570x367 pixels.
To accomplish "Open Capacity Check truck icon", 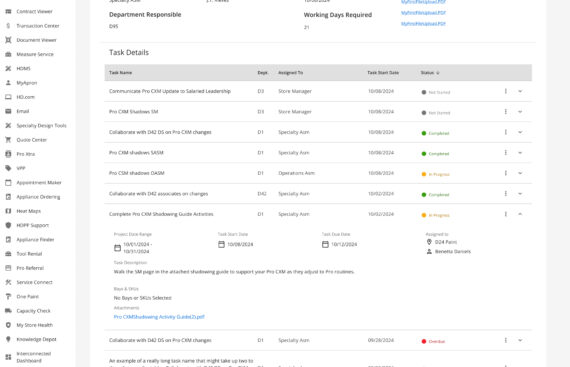I will 8,311.
